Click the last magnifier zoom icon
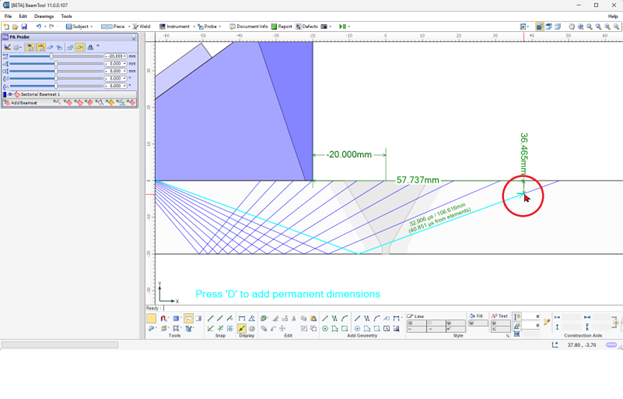 tap(616, 27)
